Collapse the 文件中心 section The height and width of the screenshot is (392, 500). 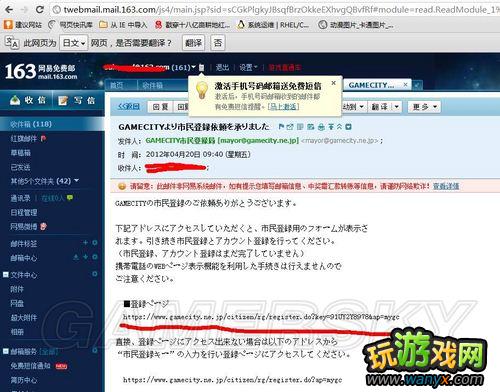5,275
